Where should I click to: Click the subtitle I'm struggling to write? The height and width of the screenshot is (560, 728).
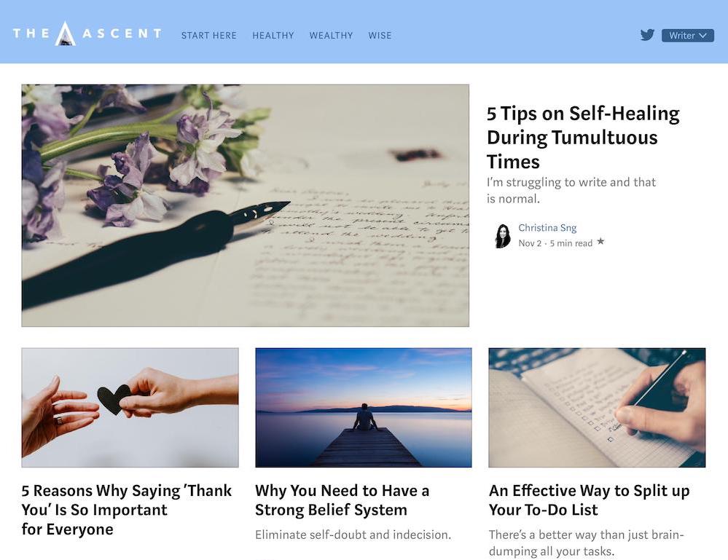point(571,190)
